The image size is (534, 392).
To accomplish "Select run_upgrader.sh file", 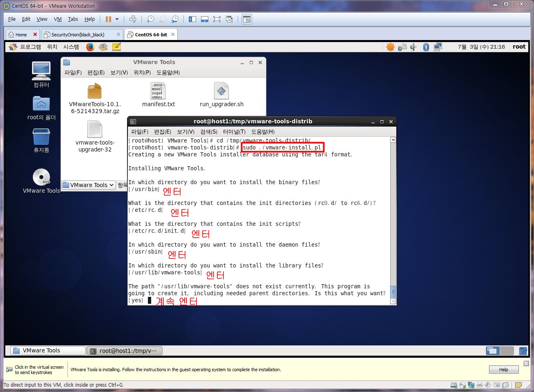I will (221, 95).
